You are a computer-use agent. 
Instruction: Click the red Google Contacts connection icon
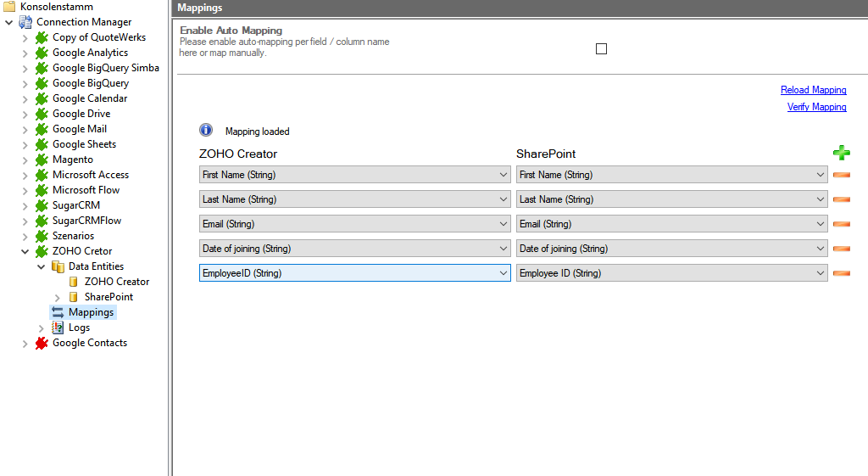[x=42, y=343]
